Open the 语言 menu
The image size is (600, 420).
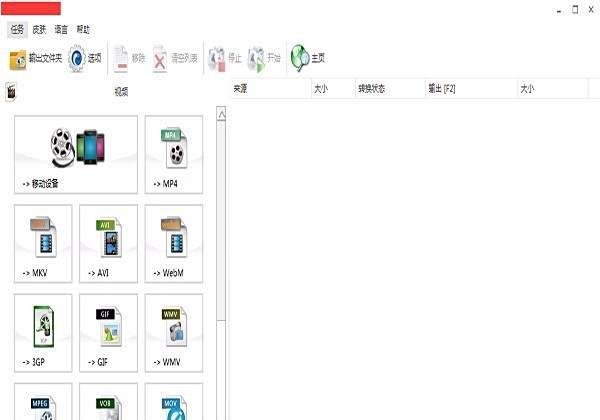pyautogui.click(x=61, y=29)
